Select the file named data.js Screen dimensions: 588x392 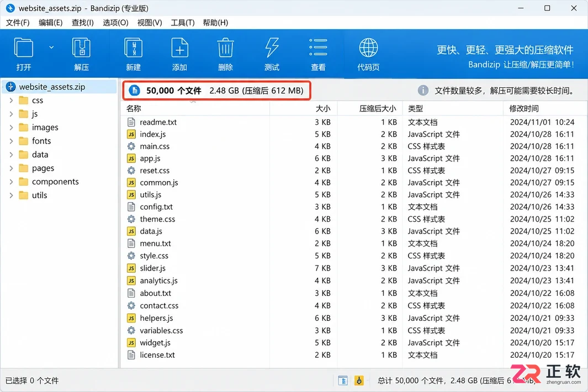coord(151,231)
